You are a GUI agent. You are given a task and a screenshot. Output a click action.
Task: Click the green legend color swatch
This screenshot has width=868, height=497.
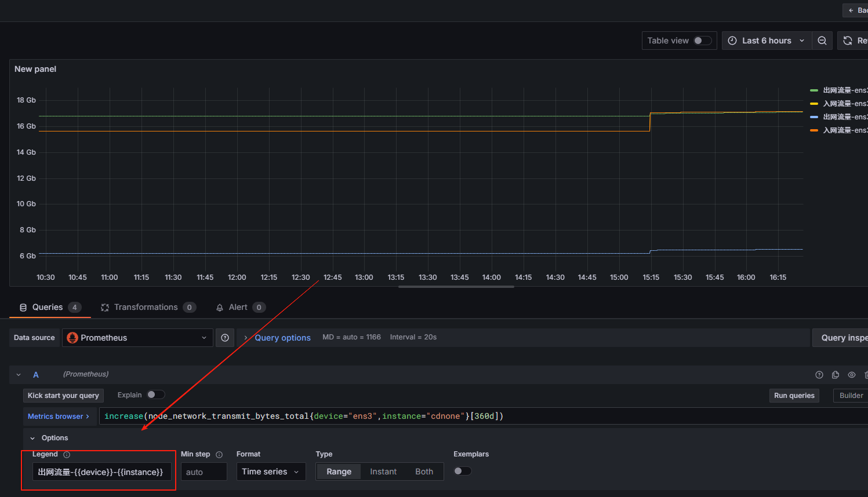coord(814,90)
